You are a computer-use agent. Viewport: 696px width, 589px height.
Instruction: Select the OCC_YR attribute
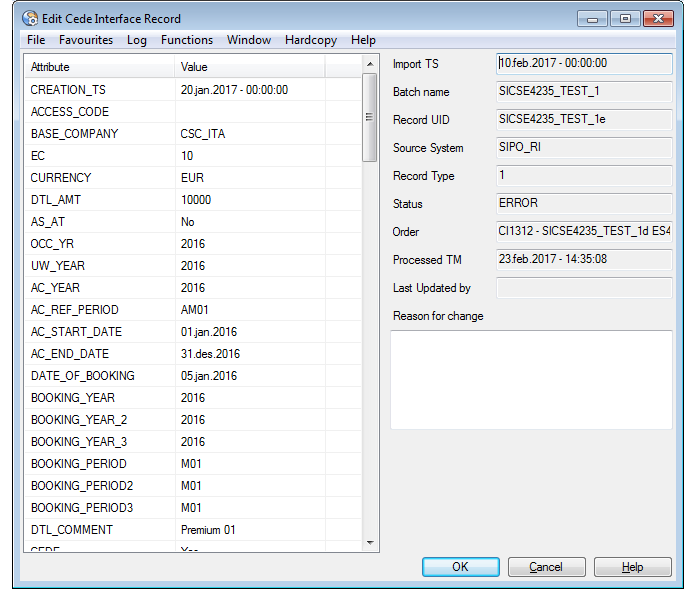pyautogui.click(x=52, y=244)
